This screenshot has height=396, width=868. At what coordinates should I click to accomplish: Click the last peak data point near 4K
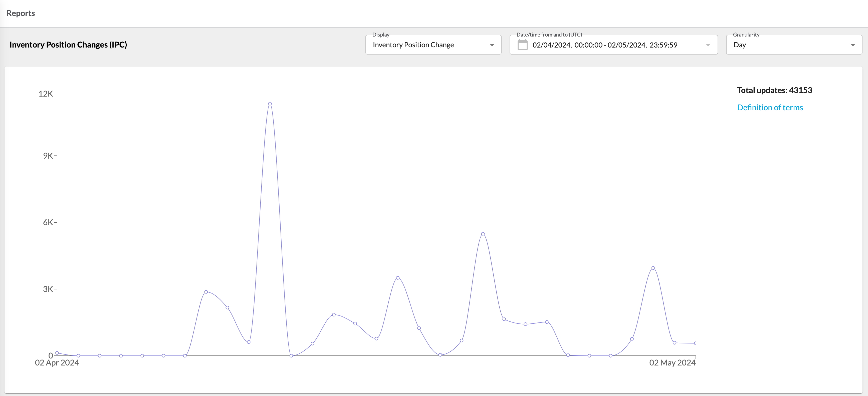point(653,268)
